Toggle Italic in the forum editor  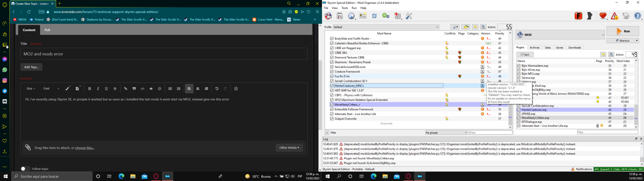(x=98, y=89)
